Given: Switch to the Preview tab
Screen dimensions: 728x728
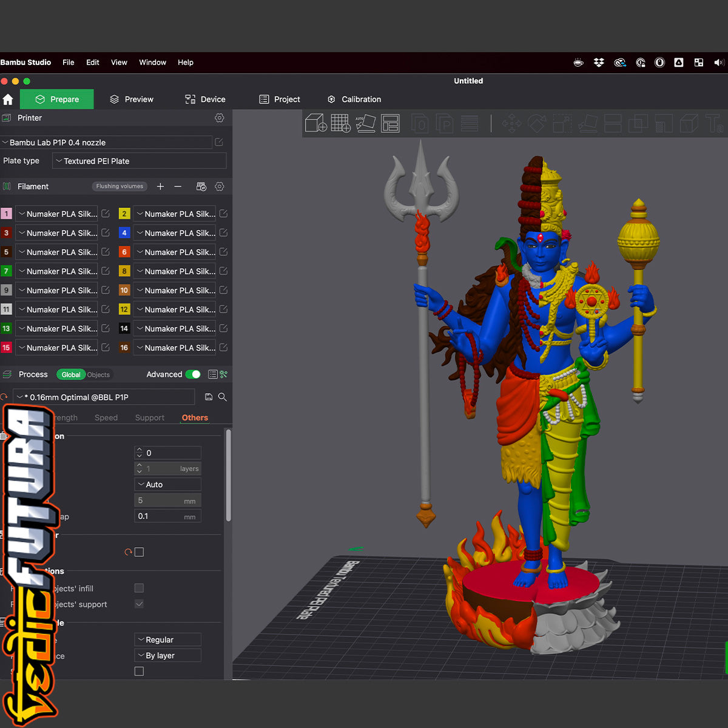Looking at the screenshot, I should 132,99.
